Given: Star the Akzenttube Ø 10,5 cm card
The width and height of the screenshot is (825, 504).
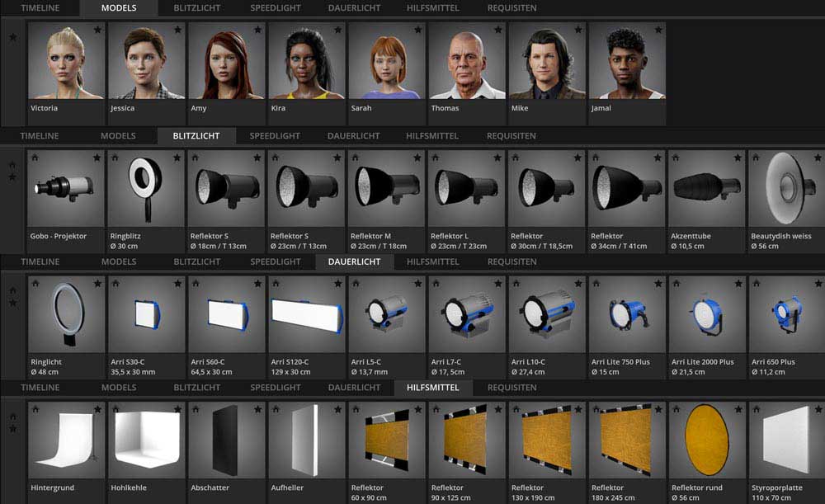Looking at the screenshot, I should point(738,158).
